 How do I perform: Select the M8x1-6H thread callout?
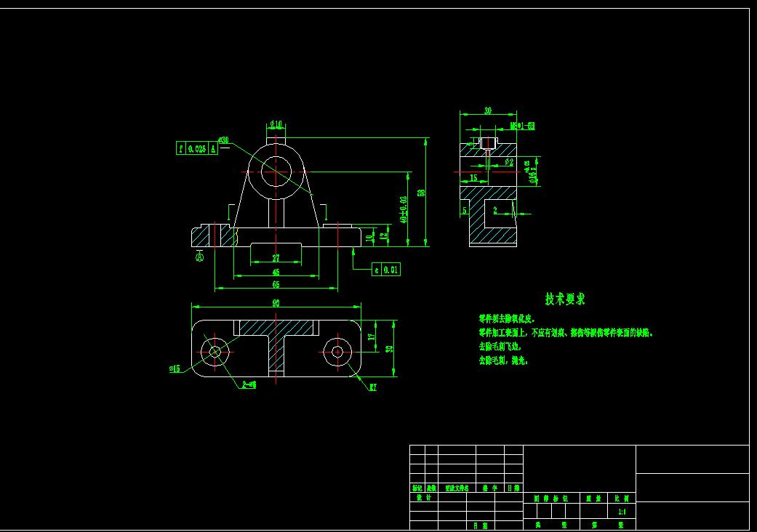click(x=522, y=126)
